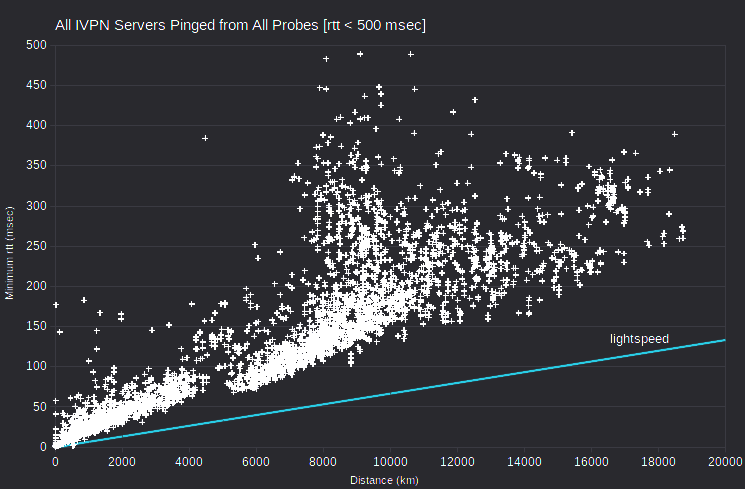Click the 20000 x-axis tick label
This screenshot has width=745, height=489.
(x=725, y=462)
